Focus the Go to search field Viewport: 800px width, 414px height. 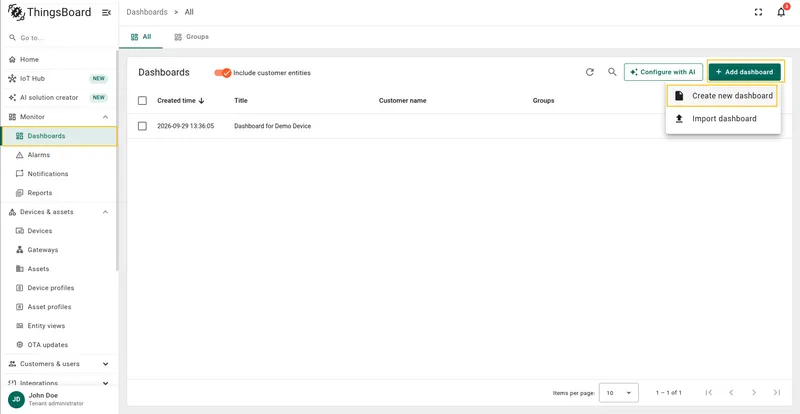click(x=59, y=38)
